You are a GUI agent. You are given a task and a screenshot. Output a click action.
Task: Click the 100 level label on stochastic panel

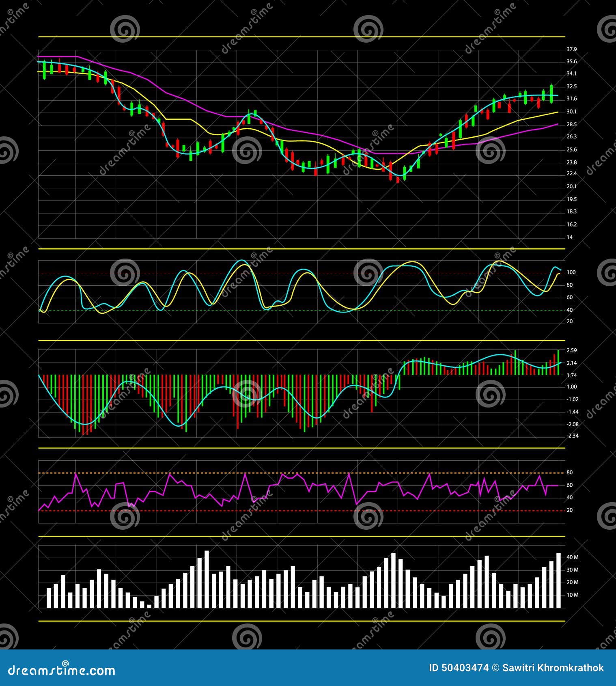coord(571,272)
